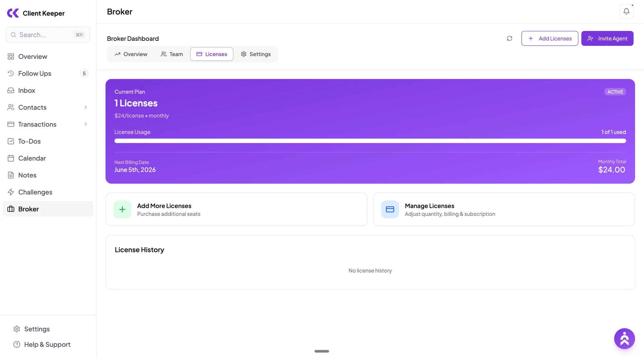644x358 pixels.
Task: Switch to the dashboard Overview tab
Action: pyautogui.click(x=131, y=54)
